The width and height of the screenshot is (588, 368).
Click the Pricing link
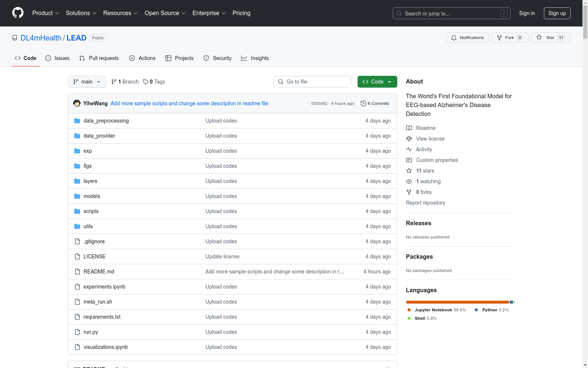click(x=241, y=13)
